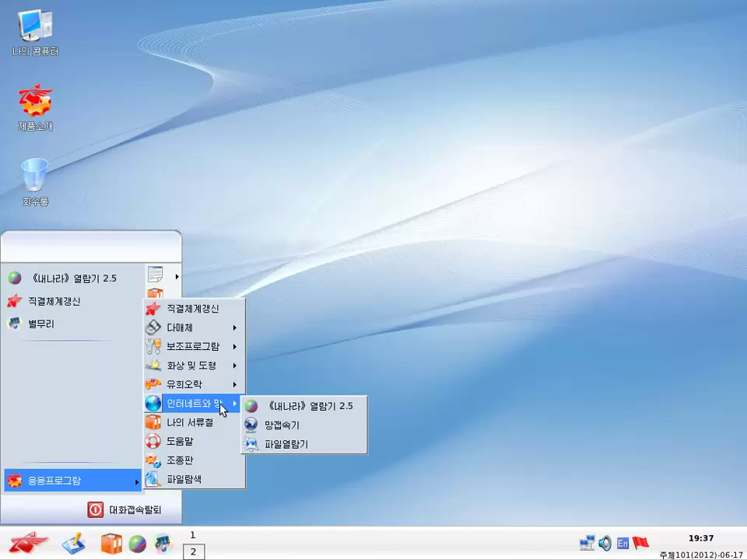Launch the orange folder icon in taskbar
The width and height of the screenshot is (747, 560).
(111, 543)
